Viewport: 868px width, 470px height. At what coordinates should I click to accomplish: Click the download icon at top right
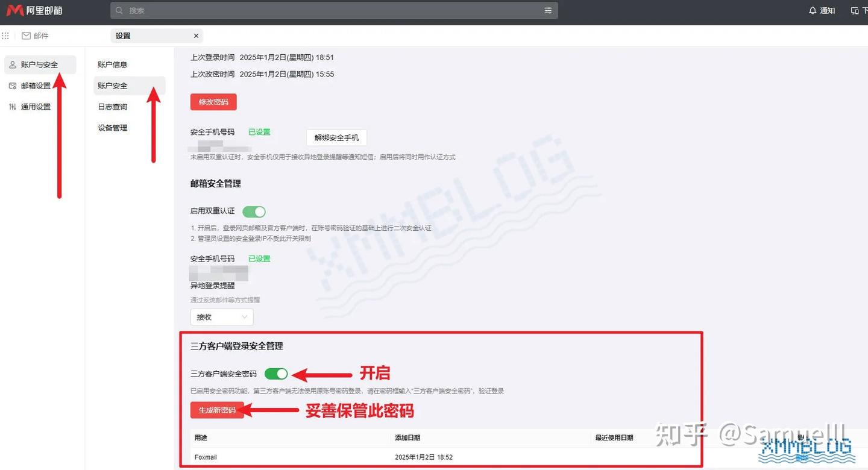click(x=854, y=11)
